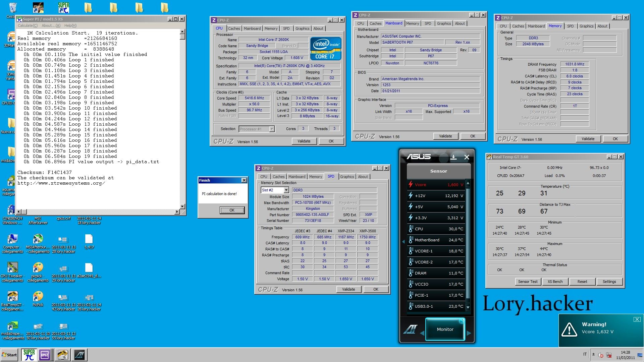Click OK in the Finish dialog
644x362 pixels.
coord(232,210)
